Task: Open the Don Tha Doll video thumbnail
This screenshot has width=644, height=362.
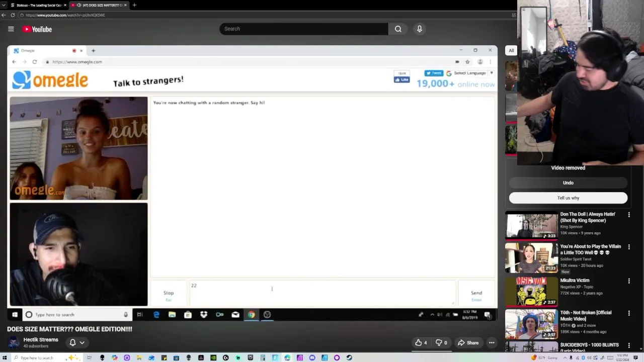Action: 532,226
